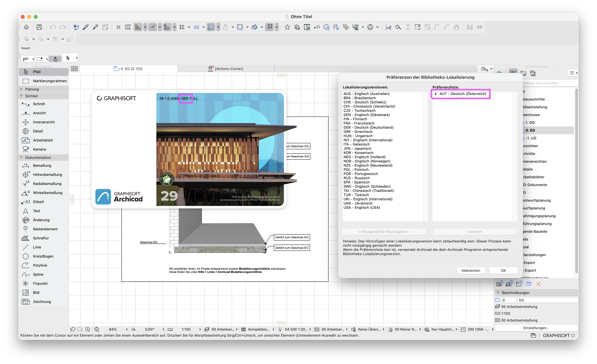Collapse the Sichten group
This screenshot has height=364, width=597.
point(21,96)
